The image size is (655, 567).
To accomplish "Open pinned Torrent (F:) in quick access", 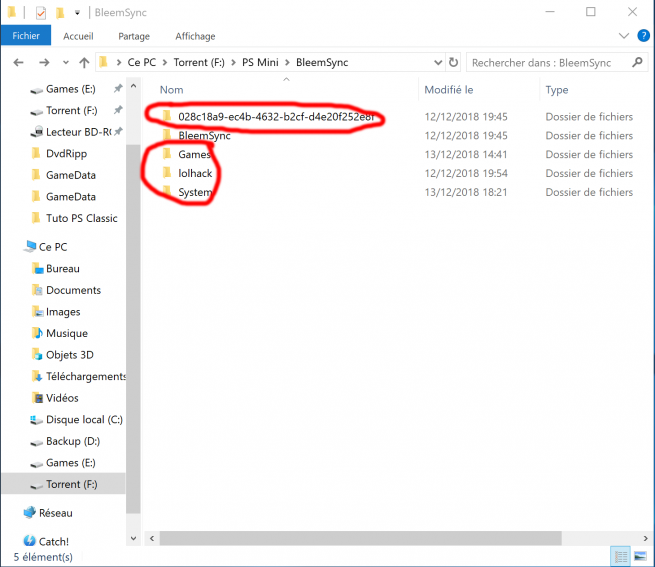I will pyautogui.click(x=71, y=110).
